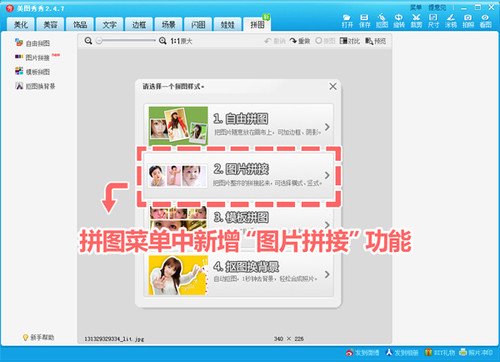Screen dimensions: 500x362
Task: Click the 重做 redo arrow
Action: tap(293, 41)
